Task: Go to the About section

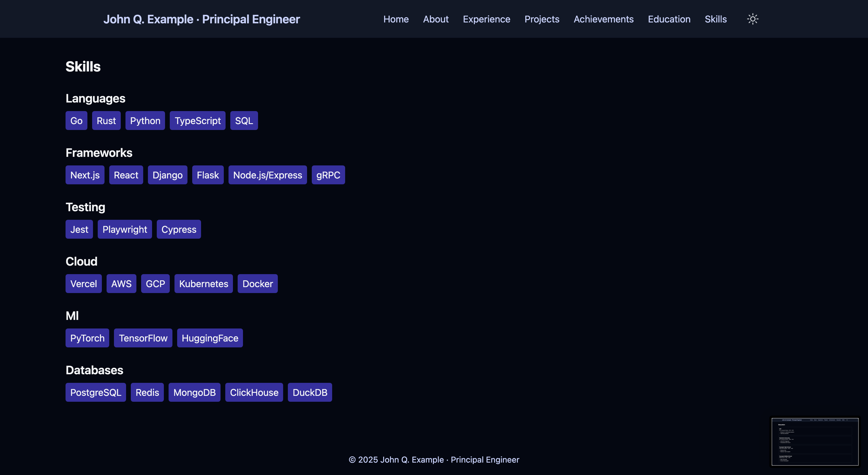Action: click(436, 19)
